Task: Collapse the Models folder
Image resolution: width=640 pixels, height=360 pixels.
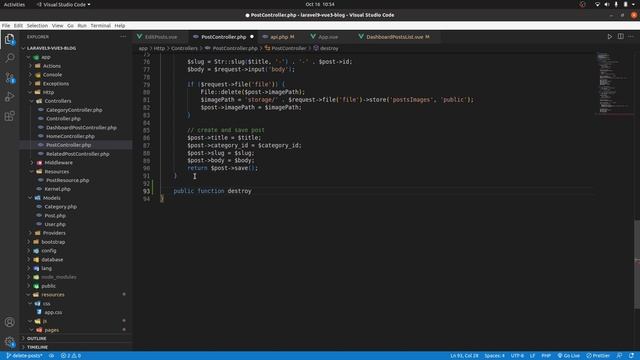Action: [51, 198]
